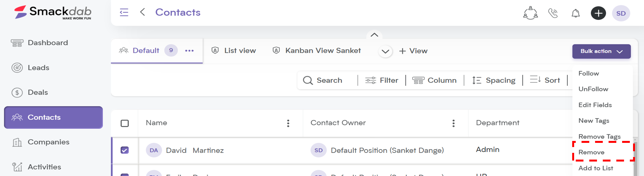Go back with the left arrow icon
The width and height of the screenshot is (644, 176).
coord(143,12)
